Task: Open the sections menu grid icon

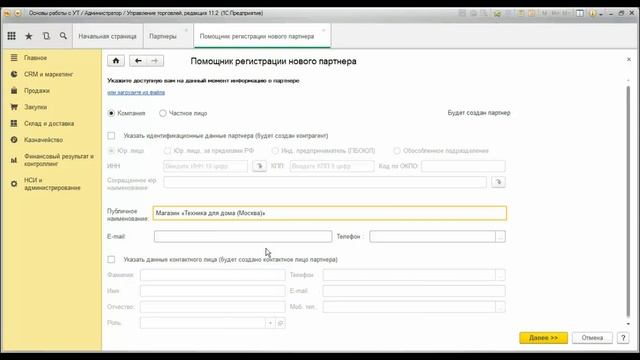Action: coord(11,36)
